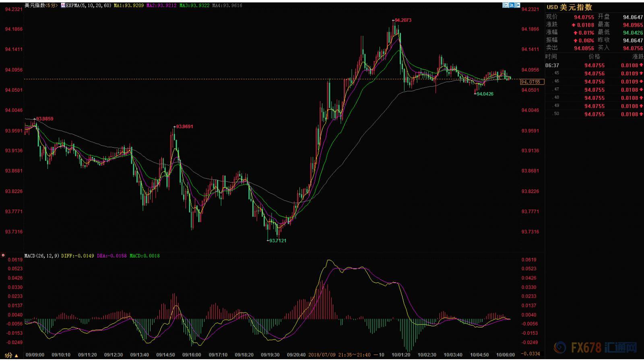The height and width of the screenshot is (362, 644).
Task: Select the MACD(26,12,9) indicator label
Action: (x=42, y=256)
